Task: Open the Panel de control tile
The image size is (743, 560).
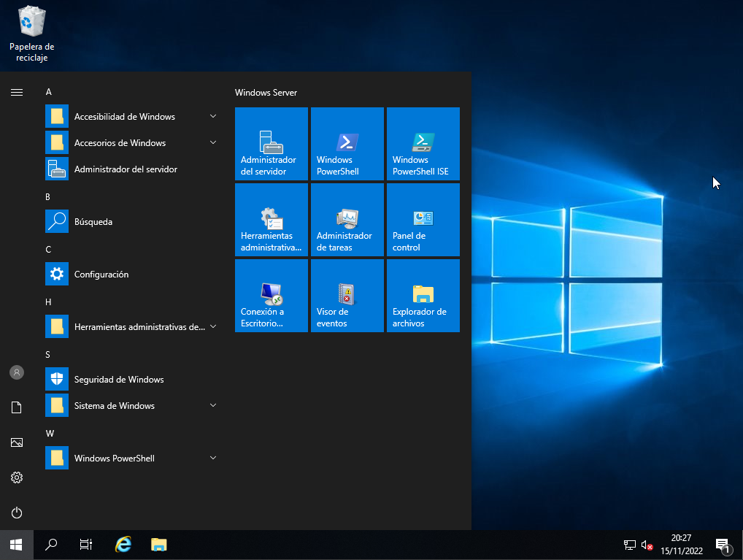Action: coord(423,220)
